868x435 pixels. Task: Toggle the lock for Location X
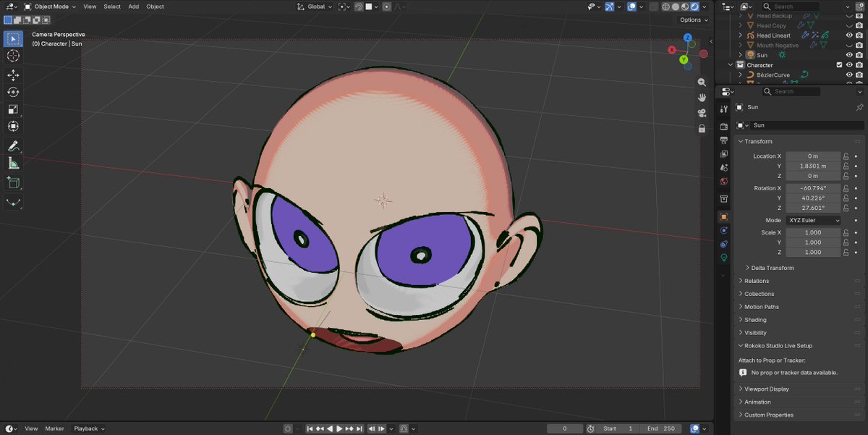pos(846,156)
